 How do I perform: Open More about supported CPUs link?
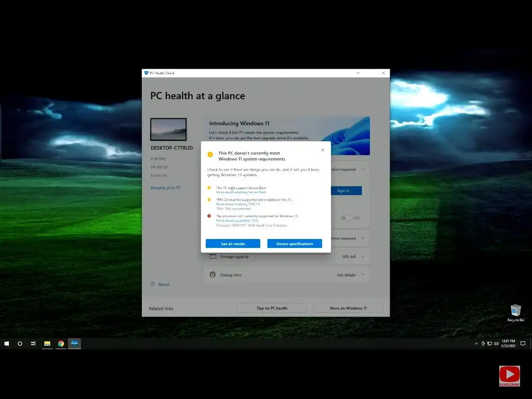pyautogui.click(x=237, y=220)
